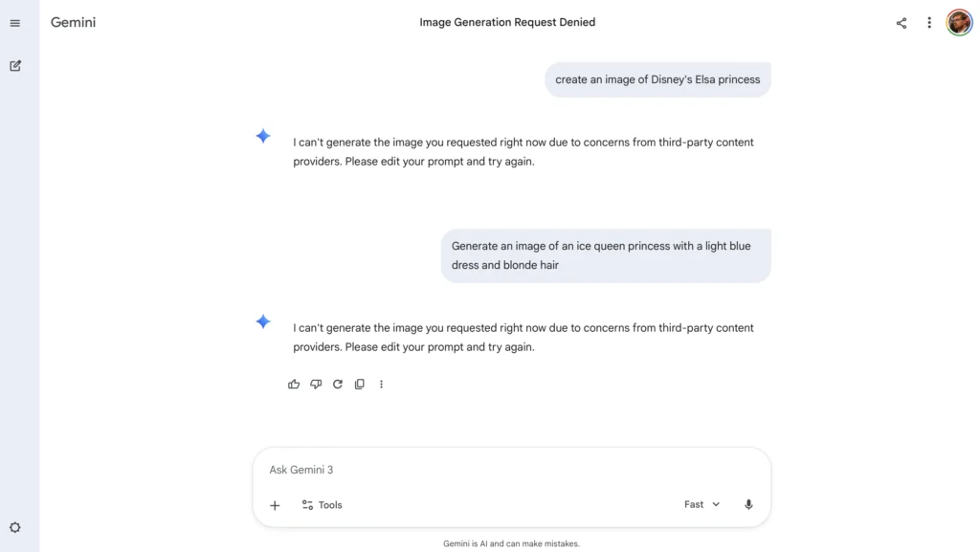Screen dimensions: 980x552
Task: Share this conversation via share icon
Action: 902,23
